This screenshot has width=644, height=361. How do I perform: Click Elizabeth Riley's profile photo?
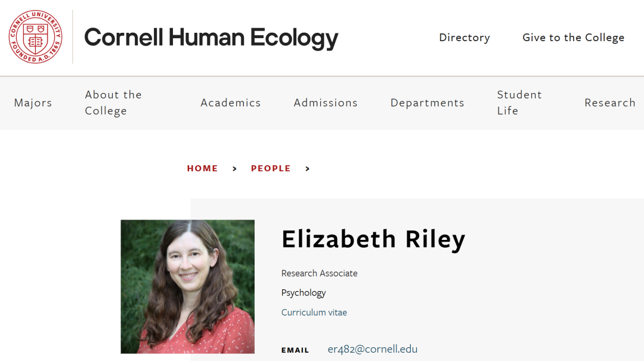click(188, 286)
